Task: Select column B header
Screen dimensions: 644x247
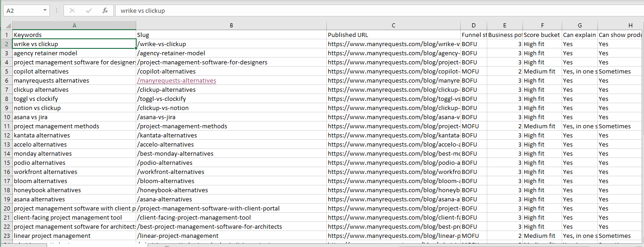Action: pyautogui.click(x=231, y=26)
